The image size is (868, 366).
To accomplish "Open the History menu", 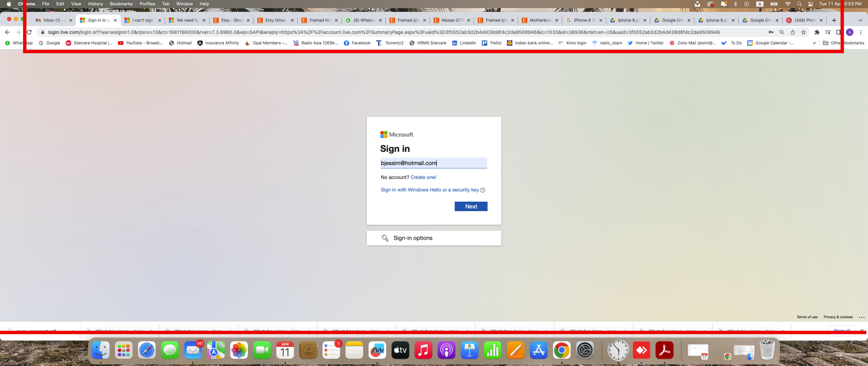I will click(95, 4).
